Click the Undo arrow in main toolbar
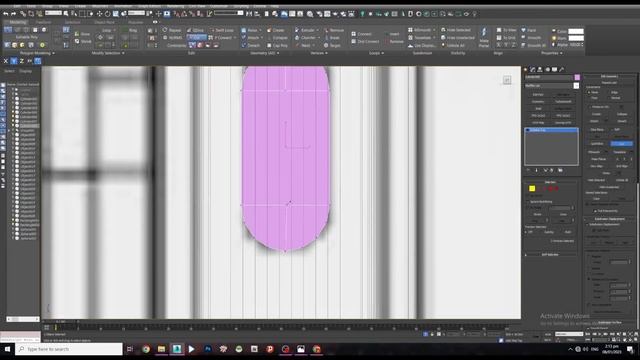The width and height of the screenshot is (640, 360). (x=6, y=14)
